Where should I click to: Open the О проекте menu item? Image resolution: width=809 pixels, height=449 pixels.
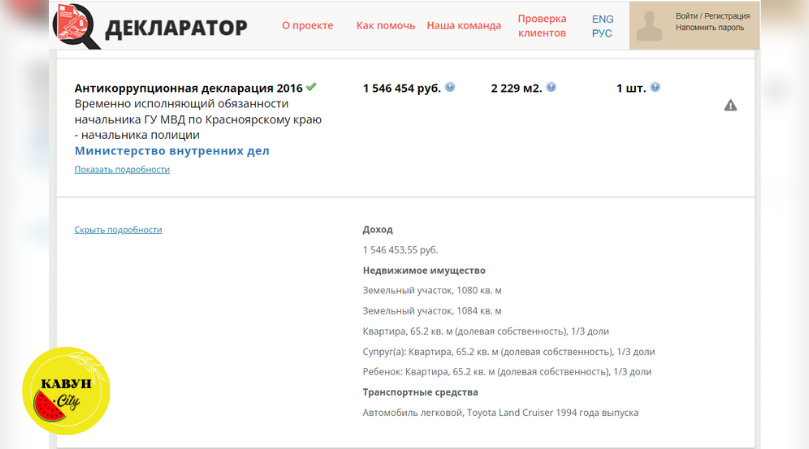tap(308, 26)
